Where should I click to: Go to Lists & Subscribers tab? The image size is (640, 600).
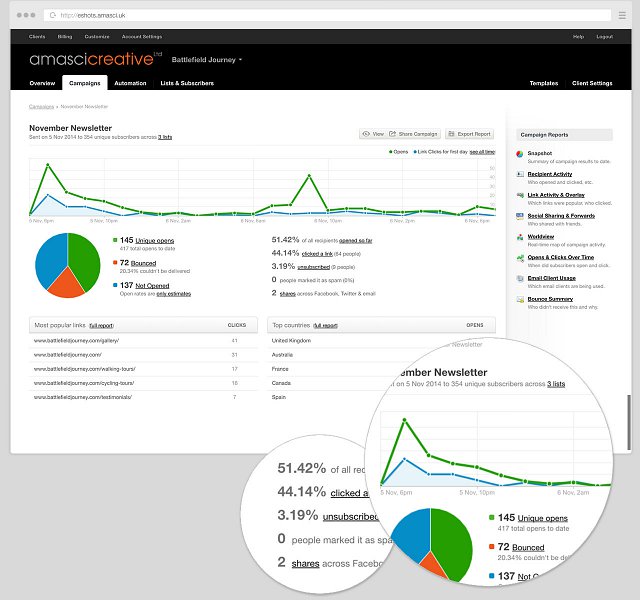tap(187, 83)
